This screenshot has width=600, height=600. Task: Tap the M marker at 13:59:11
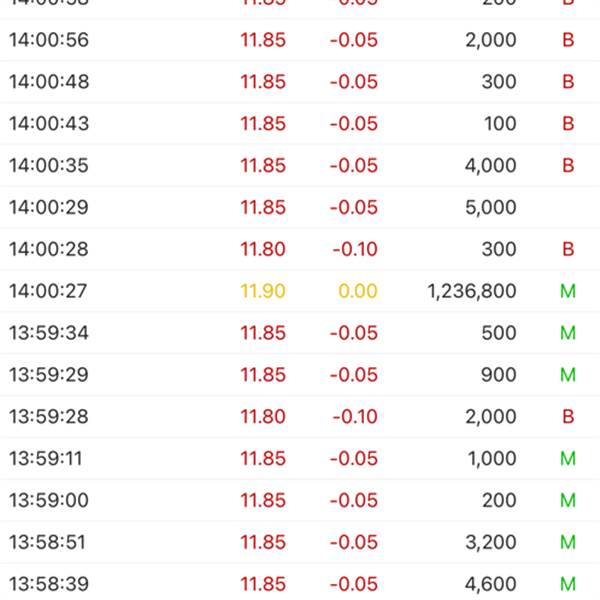click(568, 458)
